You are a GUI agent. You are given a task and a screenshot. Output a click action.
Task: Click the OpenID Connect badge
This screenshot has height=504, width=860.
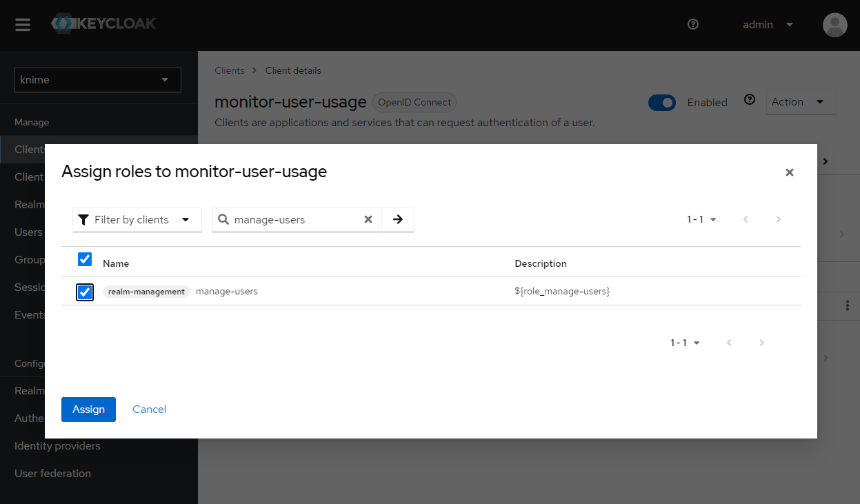point(414,103)
